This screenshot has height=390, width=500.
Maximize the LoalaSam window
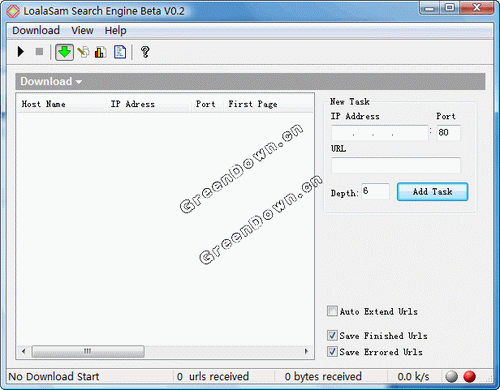450,8
